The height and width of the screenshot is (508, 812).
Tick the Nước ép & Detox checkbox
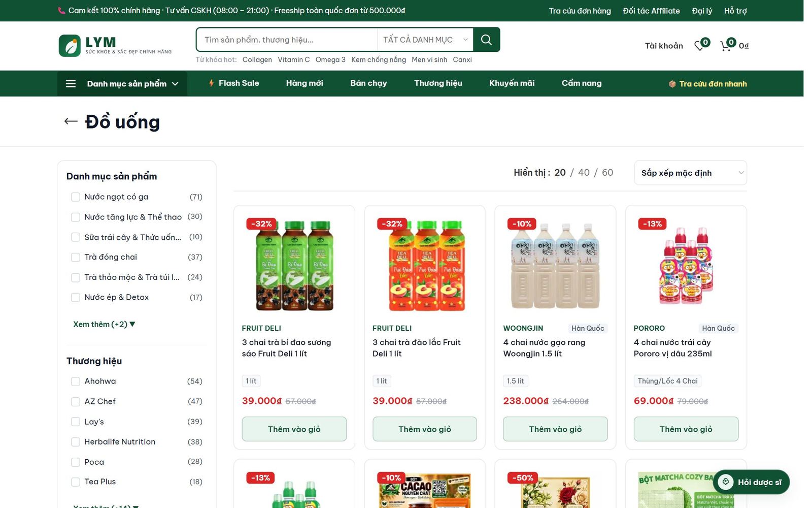pyautogui.click(x=76, y=297)
